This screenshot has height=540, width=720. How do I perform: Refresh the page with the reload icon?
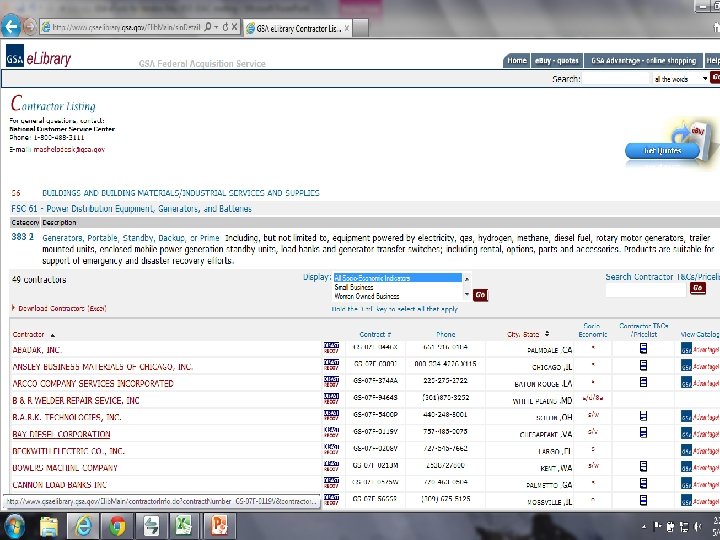225,28
